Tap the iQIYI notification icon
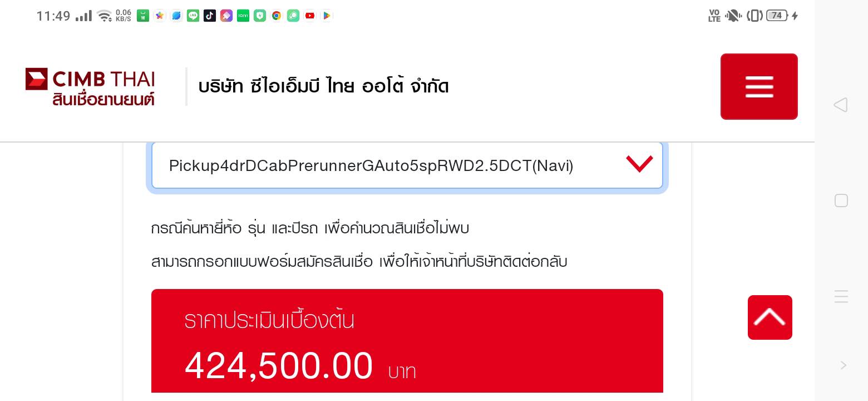 pyautogui.click(x=243, y=16)
